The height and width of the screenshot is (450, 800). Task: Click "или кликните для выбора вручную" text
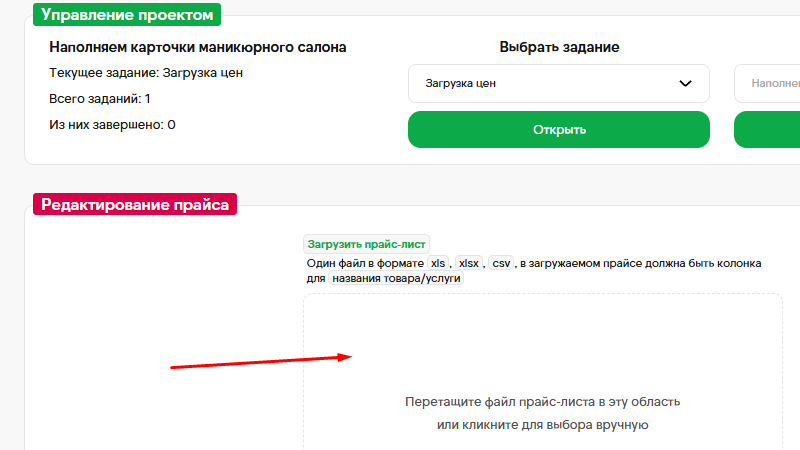(543, 425)
